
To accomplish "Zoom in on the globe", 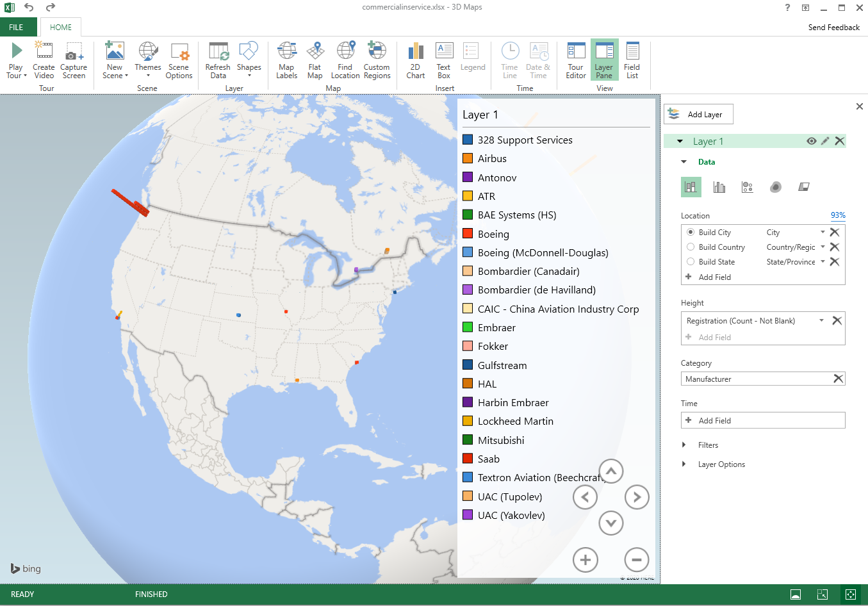I will [x=585, y=560].
